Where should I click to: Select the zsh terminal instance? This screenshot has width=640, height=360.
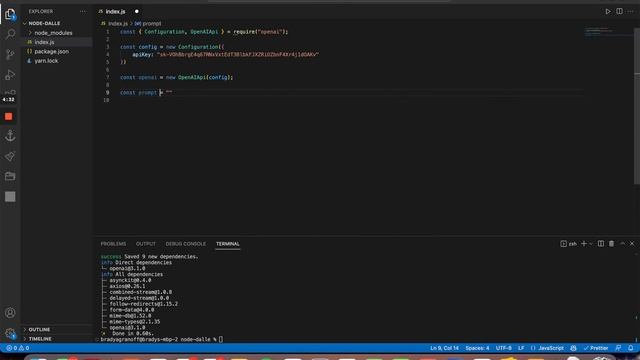tap(569, 244)
